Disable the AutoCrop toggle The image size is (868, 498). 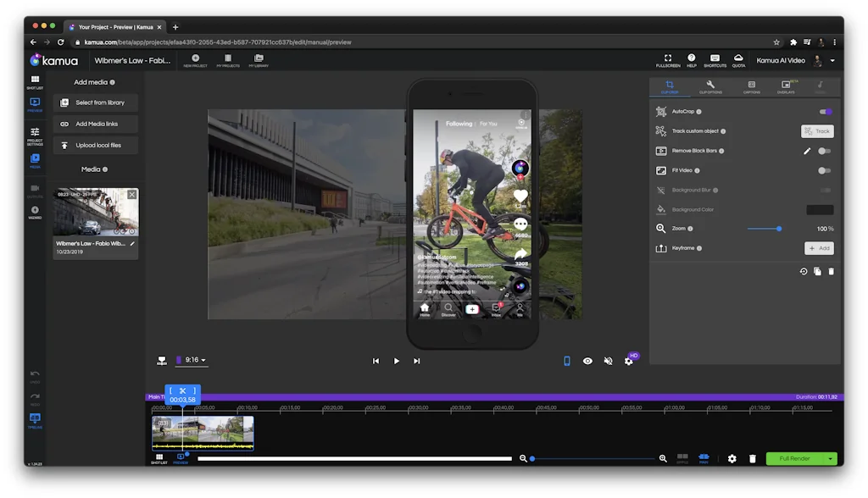click(x=825, y=112)
